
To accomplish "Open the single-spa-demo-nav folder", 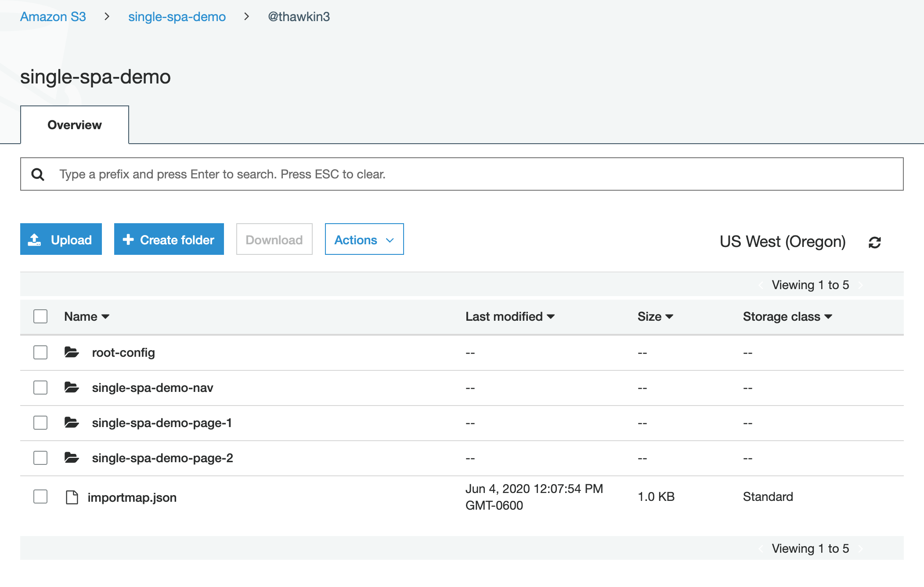I will 152,388.
